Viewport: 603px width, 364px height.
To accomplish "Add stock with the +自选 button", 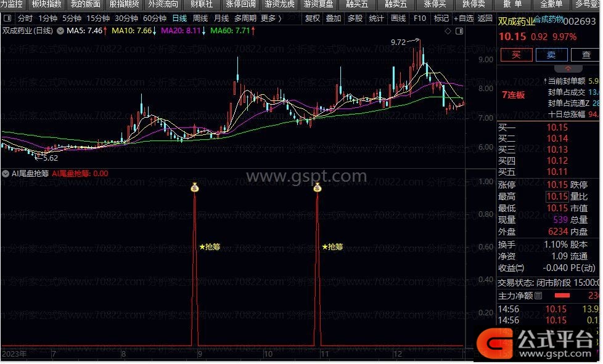I will tap(464, 18).
